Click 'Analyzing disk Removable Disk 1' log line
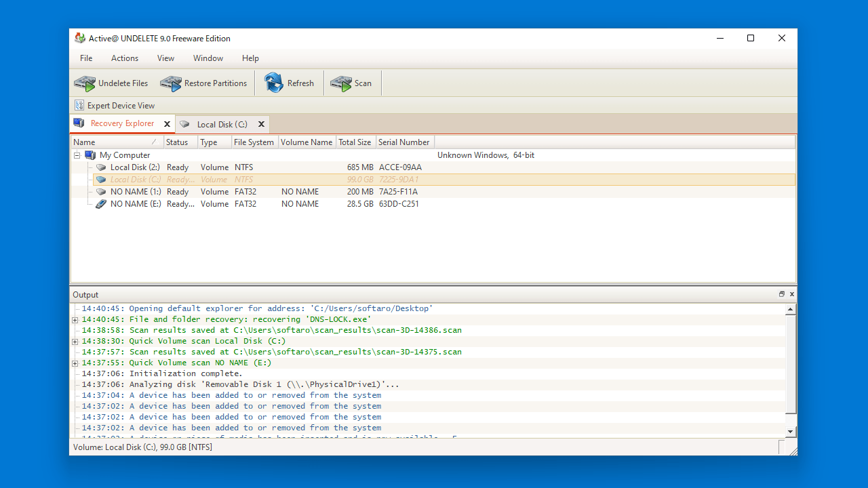The width and height of the screenshot is (868, 488). pos(241,384)
